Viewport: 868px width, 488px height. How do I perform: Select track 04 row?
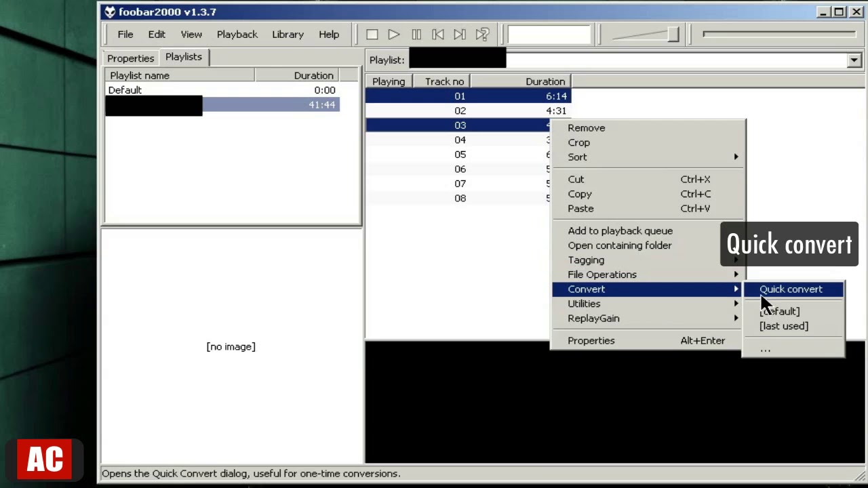tap(458, 140)
